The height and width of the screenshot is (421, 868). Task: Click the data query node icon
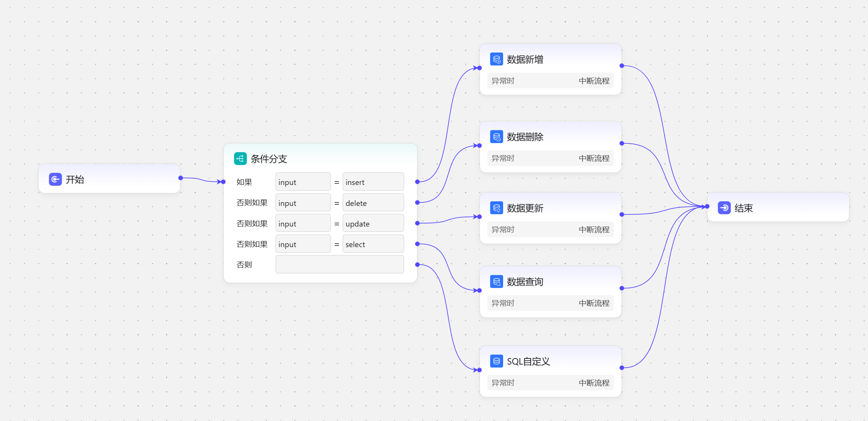[x=496, y=281]
